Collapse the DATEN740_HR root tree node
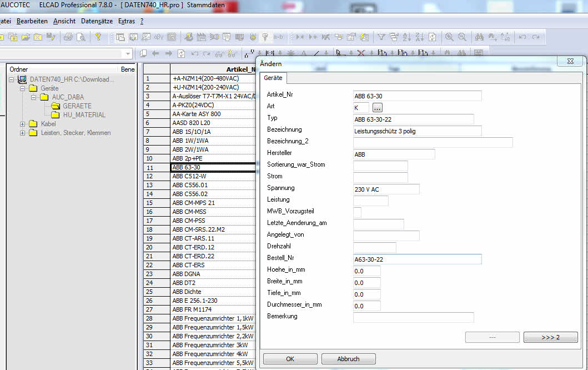The image size is (588, 370). (11, 79)
